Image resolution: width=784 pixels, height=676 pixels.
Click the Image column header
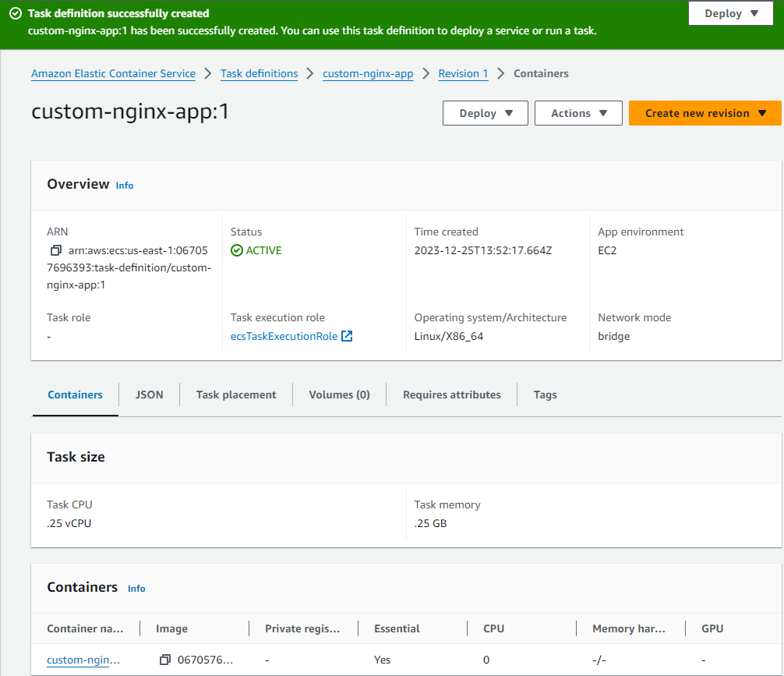[172, 628]
